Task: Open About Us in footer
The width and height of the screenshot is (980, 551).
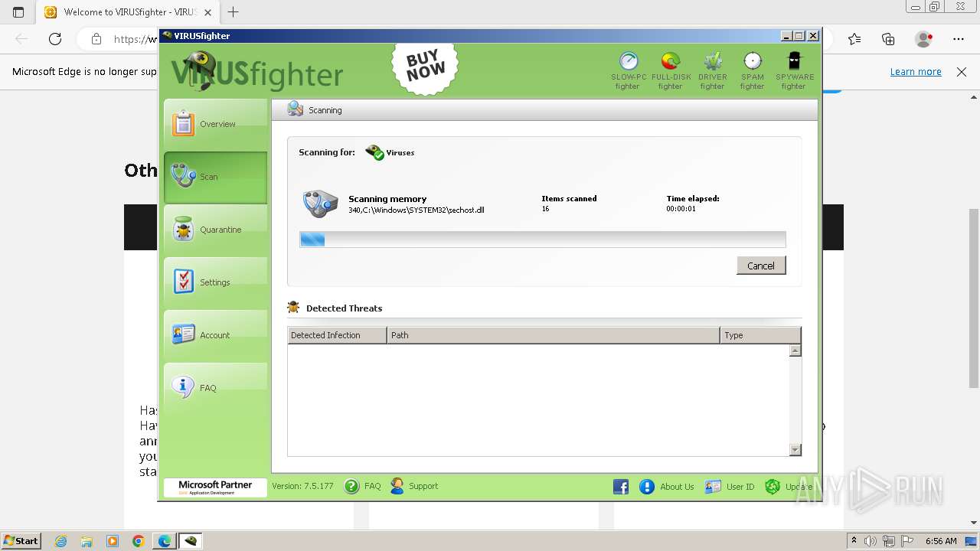Action: tap(667, 487)
